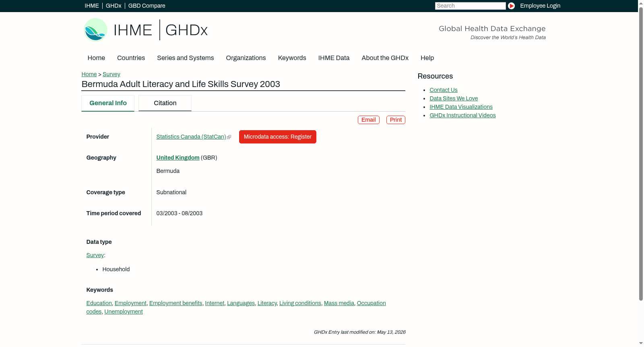Open the About the GHDx menu
This screenshot has width=644, height=347.
tap(385, 58)
